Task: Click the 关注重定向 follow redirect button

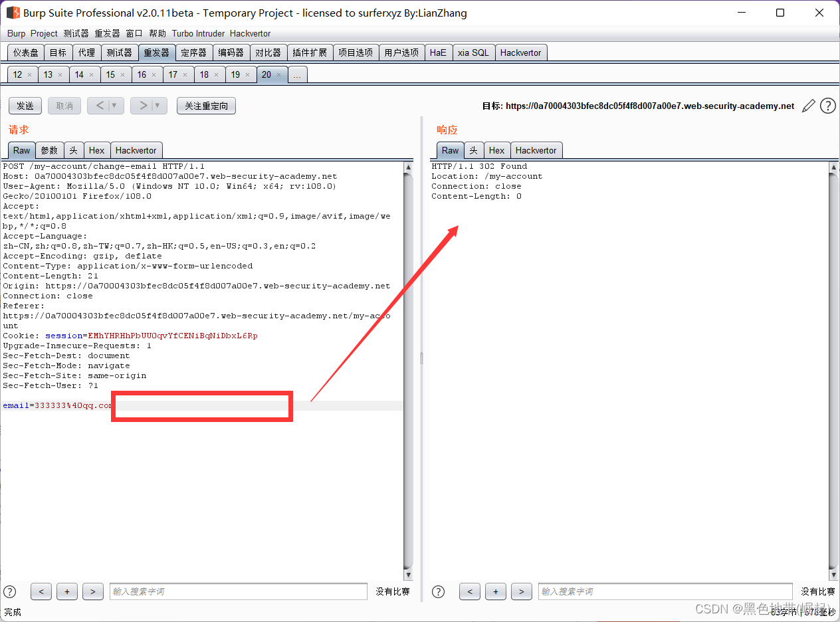Action: pyautogui.click(x=206, y=106)
